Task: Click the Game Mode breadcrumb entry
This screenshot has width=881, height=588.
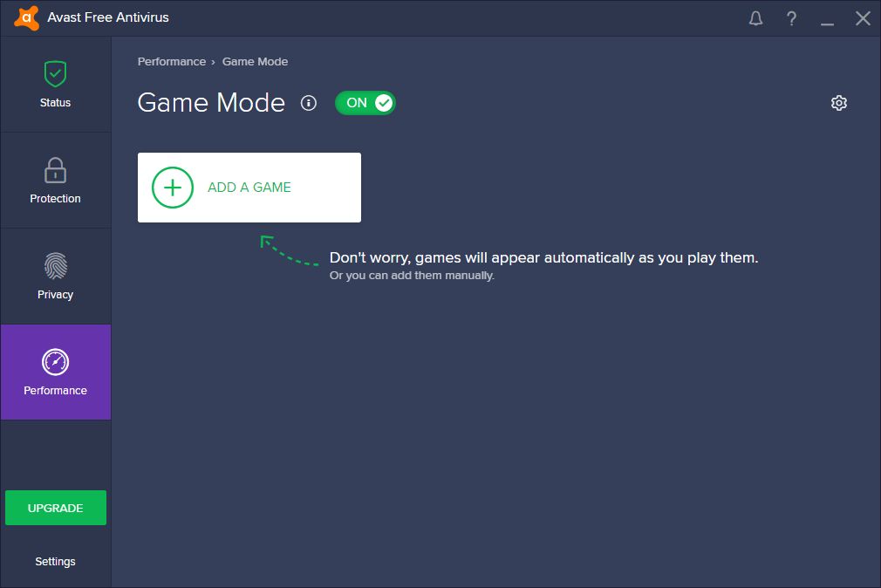Action: coord(255,61)
